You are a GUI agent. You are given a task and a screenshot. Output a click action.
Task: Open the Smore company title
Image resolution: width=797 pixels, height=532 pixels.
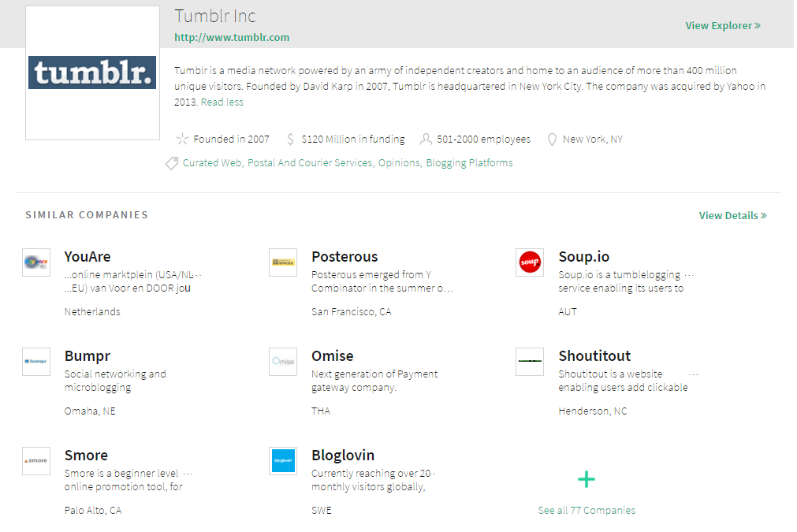point(87,456)
